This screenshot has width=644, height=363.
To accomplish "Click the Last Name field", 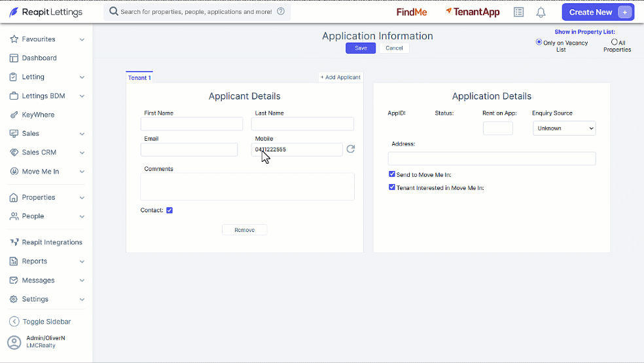I will [x=303, y=124].
